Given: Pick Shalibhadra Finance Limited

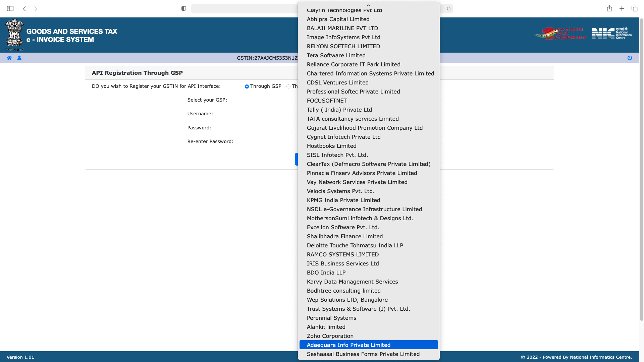Looking at the screenshot, I should click(369, 237).
